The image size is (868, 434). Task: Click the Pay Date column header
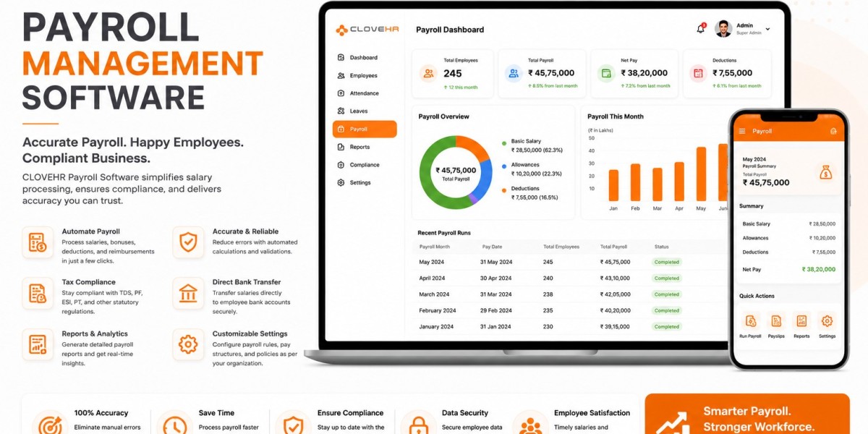[492, 247]
